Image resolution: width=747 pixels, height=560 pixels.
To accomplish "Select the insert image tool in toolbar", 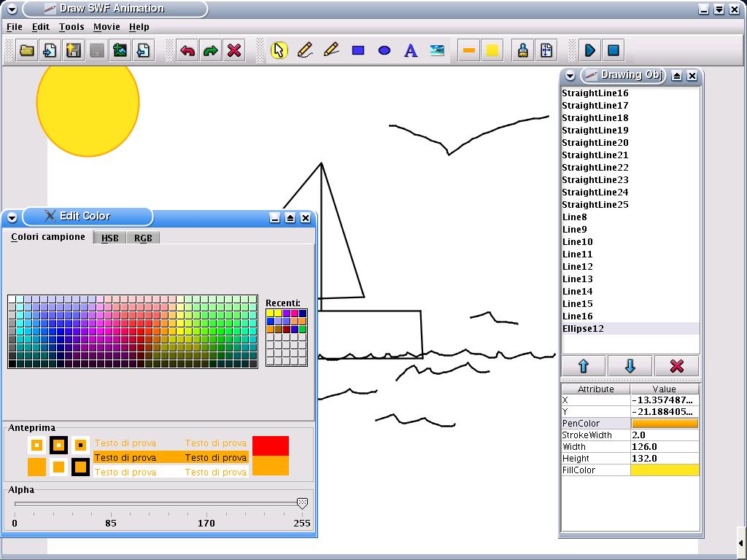I will click(437, 50).
